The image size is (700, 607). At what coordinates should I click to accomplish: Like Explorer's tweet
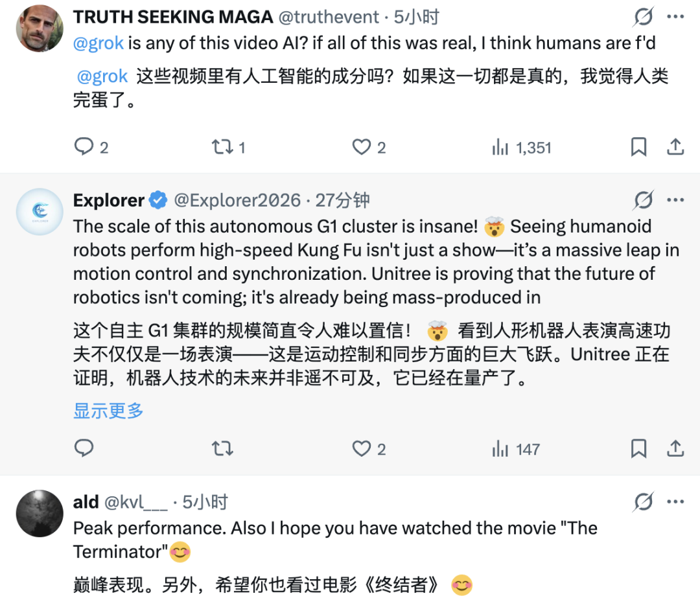click(361, 448)
